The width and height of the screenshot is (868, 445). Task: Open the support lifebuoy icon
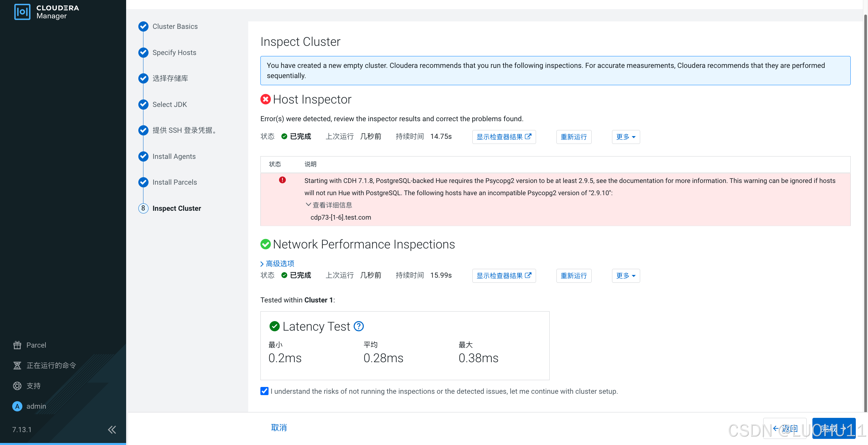(17, 386)
